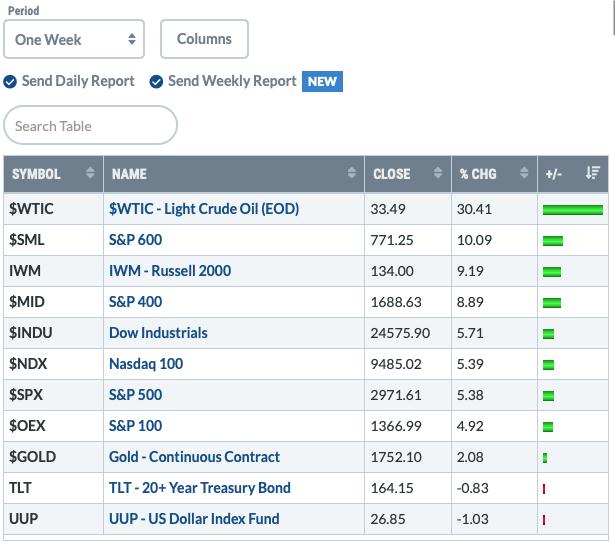Click percent change 5.39

point(470,364)
